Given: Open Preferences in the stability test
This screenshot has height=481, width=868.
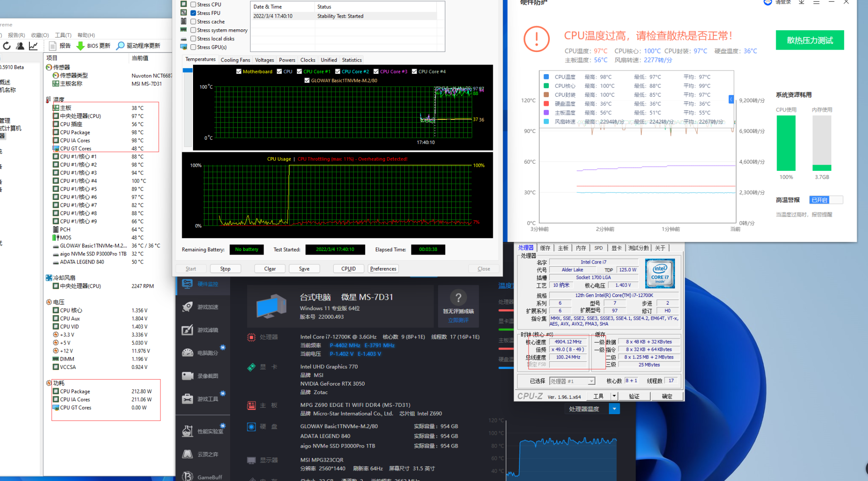Looking at the screenshot, I should (x=383, y=269).
